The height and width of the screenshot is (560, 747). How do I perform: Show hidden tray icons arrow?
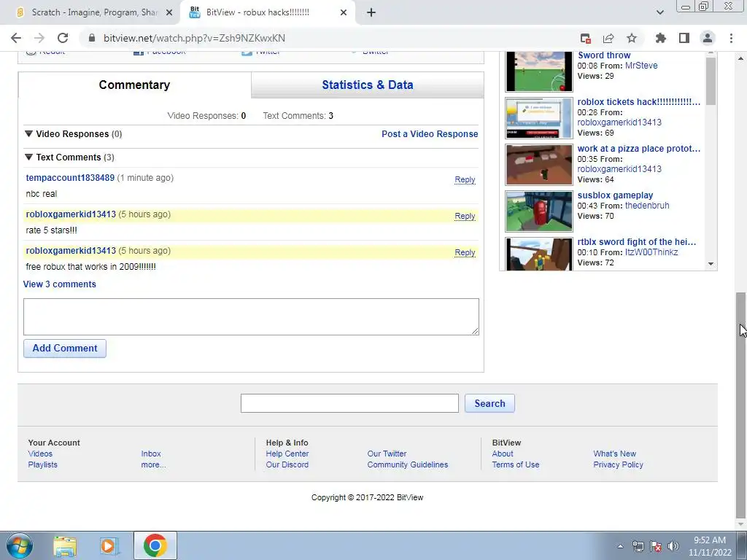620,546
